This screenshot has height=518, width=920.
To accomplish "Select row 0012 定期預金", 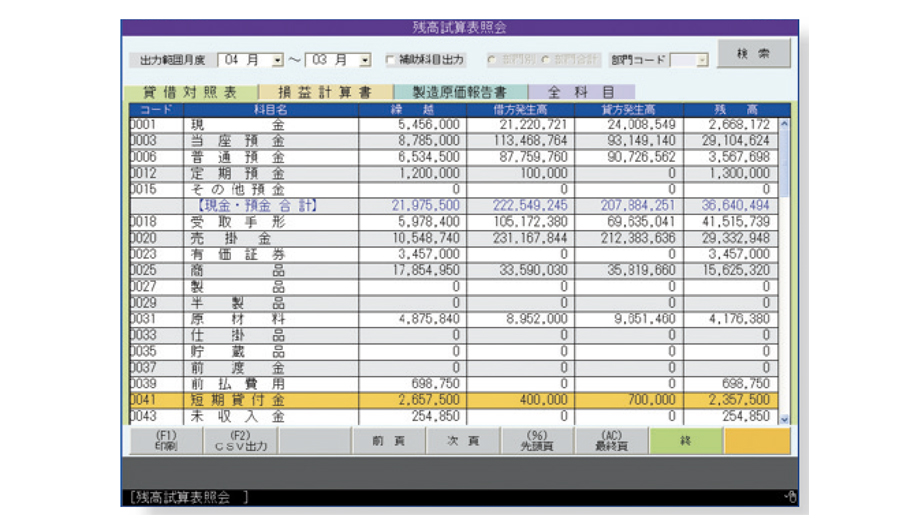I will coord(454,173).
